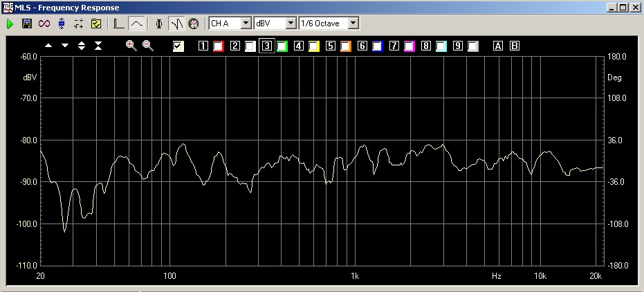Toggle the yellow overlay 4 box
Image resolution: width=644 pixels, height=292 pixels.
(x=313, y=46)
